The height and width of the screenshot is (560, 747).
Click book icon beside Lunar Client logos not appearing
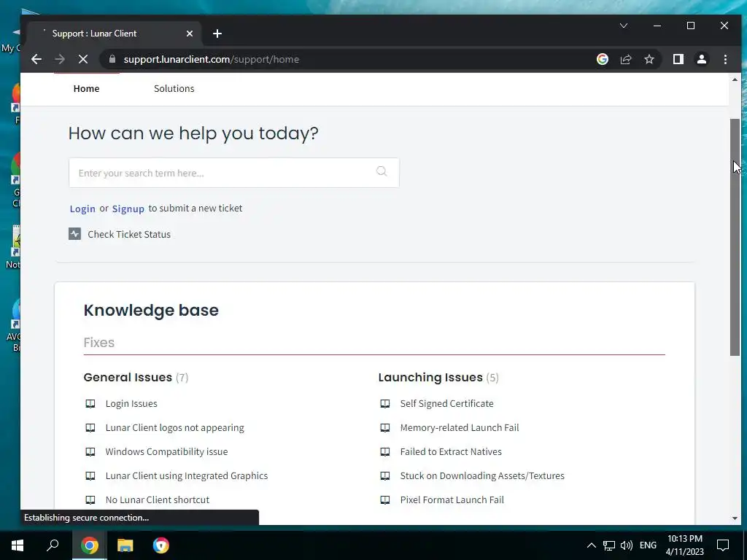click(90, 427)
